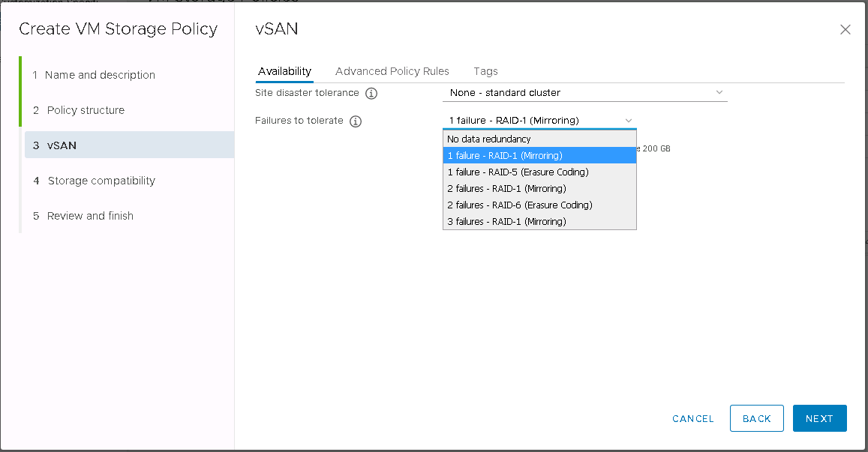Go to step 2 Policy structure
The height and width of the screenshot is (452, 868).
coord(128,110)
